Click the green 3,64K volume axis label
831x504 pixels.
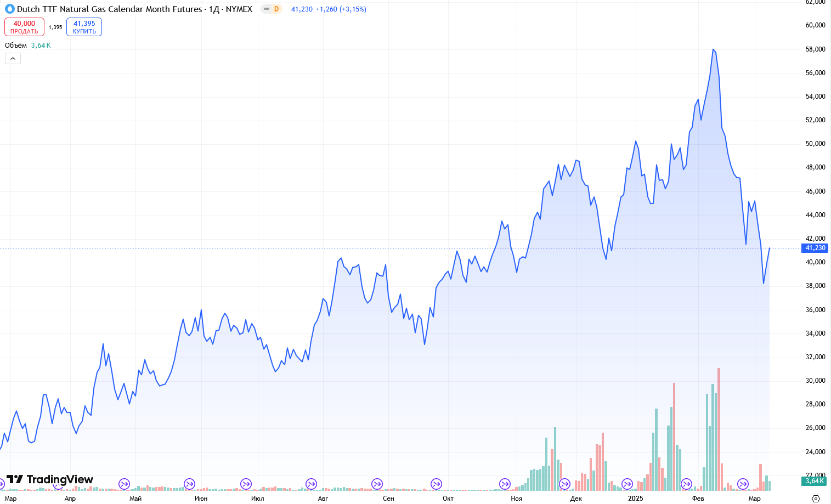tap(815, 481)
